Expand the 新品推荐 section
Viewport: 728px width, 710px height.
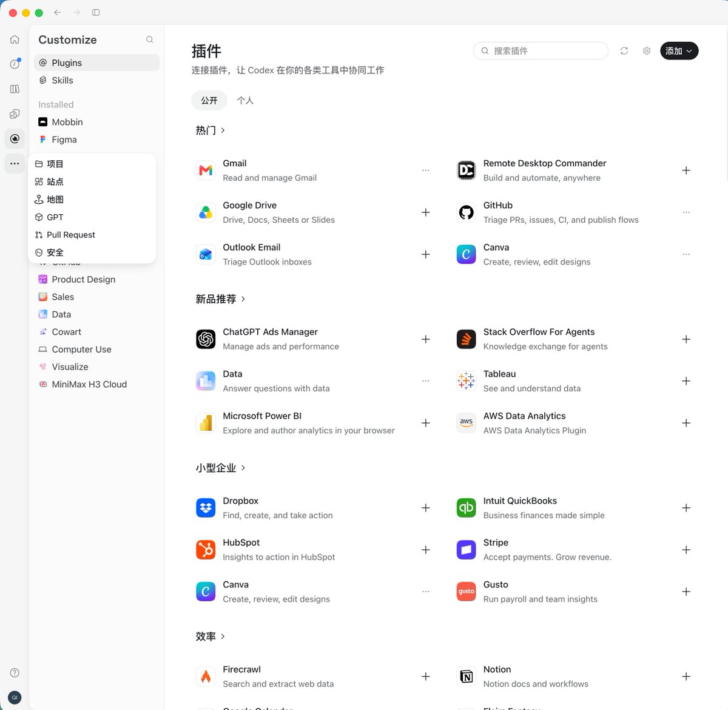(x=221, y=299)
